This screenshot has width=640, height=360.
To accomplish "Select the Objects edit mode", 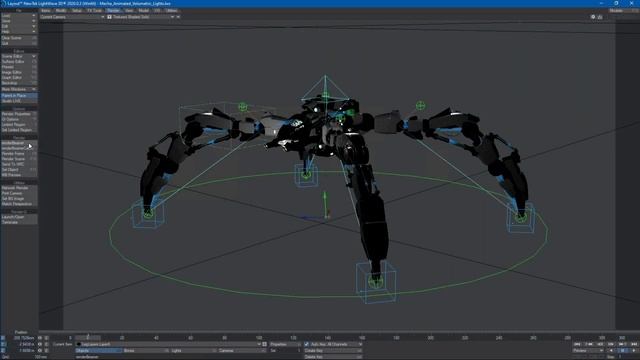I will click(99, 351).
